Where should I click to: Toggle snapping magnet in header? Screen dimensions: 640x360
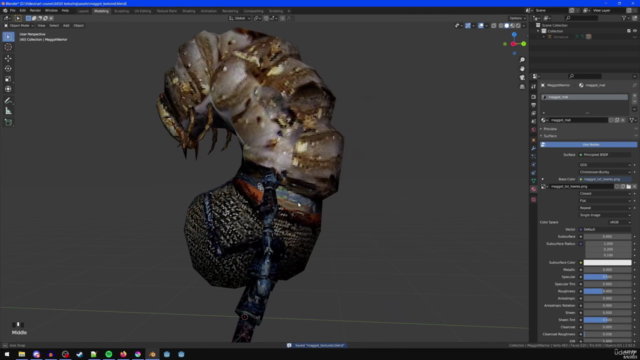tap(266, 18)
